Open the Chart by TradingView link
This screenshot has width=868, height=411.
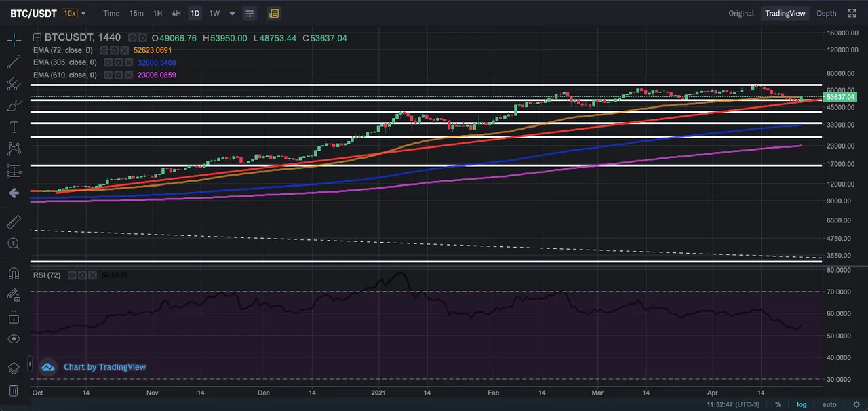click(x=105, y=367)
